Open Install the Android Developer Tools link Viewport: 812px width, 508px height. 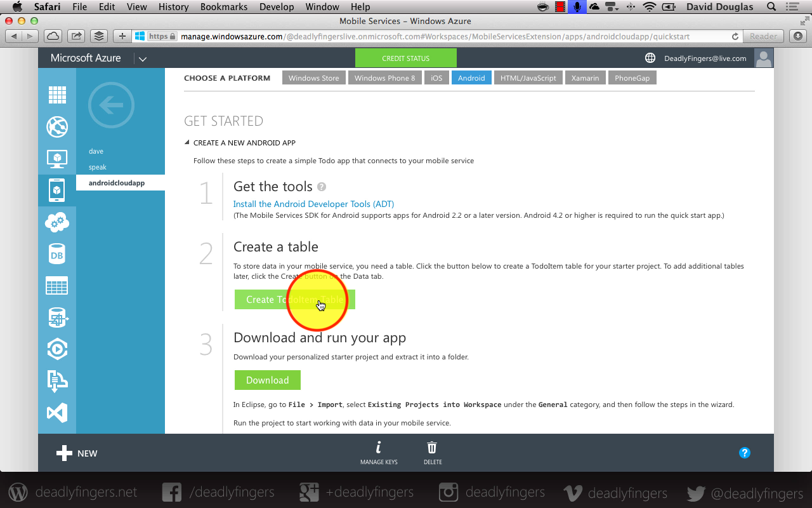[313, 204]
